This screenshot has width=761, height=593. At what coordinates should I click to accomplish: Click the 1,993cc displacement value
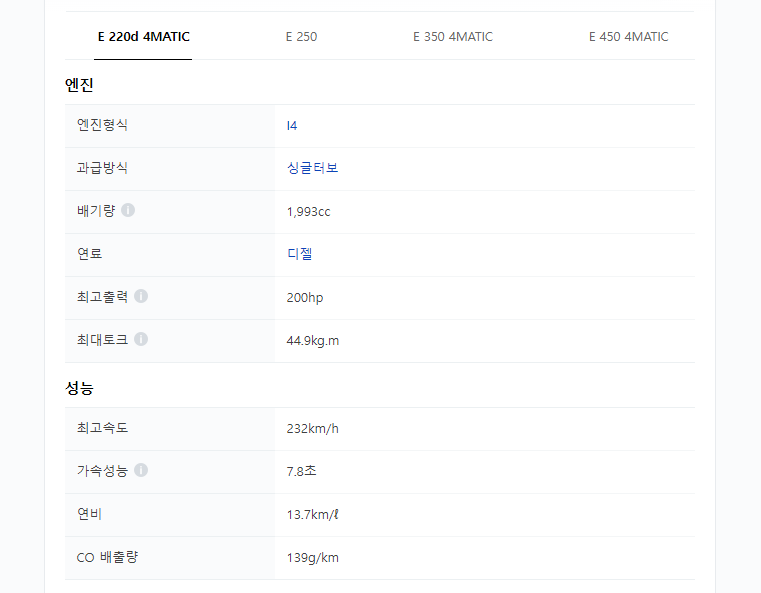coord(308,212)
